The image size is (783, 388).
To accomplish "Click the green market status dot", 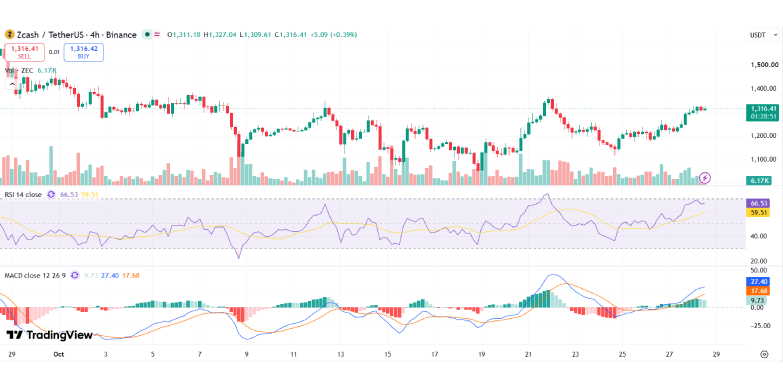I will (x=147, y=34).
